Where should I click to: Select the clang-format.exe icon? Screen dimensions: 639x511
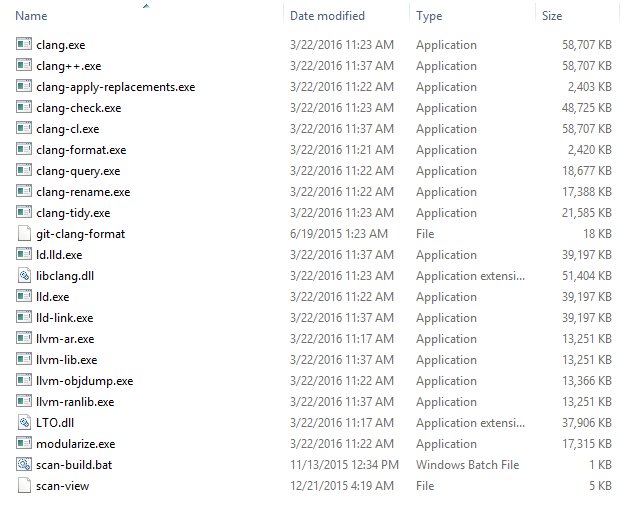coord(24,149)
